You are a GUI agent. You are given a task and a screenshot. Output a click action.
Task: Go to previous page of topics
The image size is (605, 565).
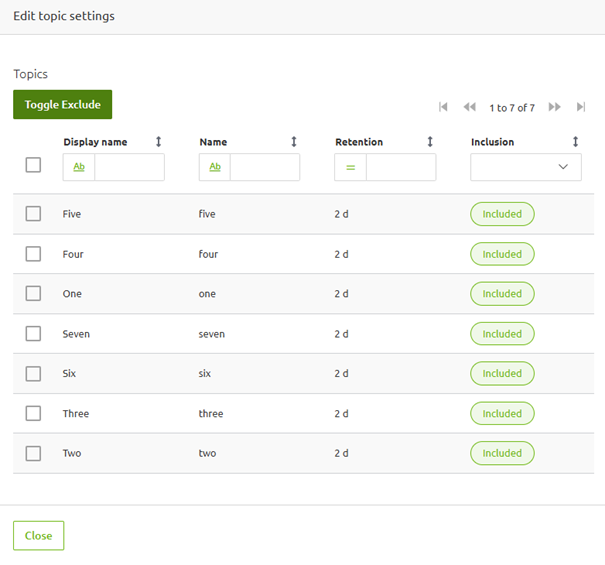pos(469,107)
